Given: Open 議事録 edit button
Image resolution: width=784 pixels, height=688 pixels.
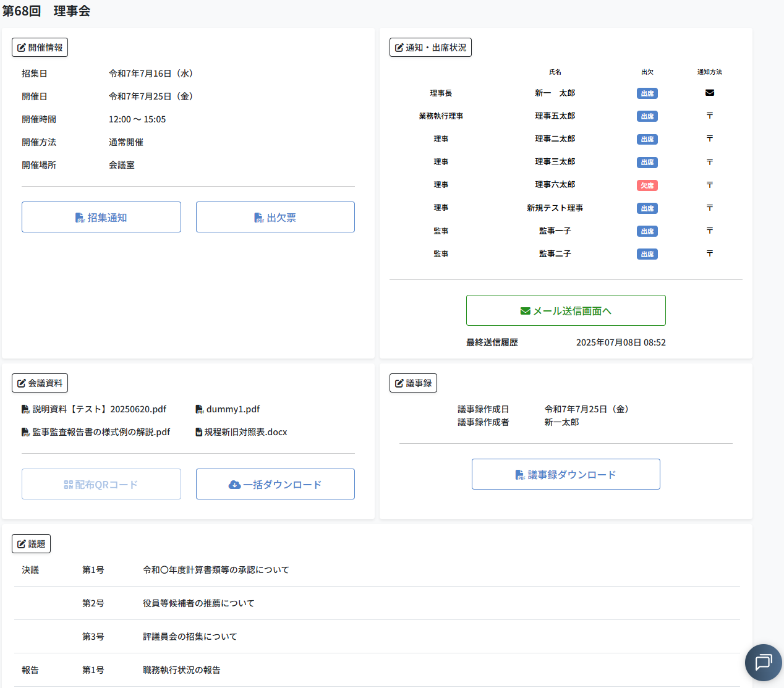Looking at the screenshot, I should click(413, 383).
